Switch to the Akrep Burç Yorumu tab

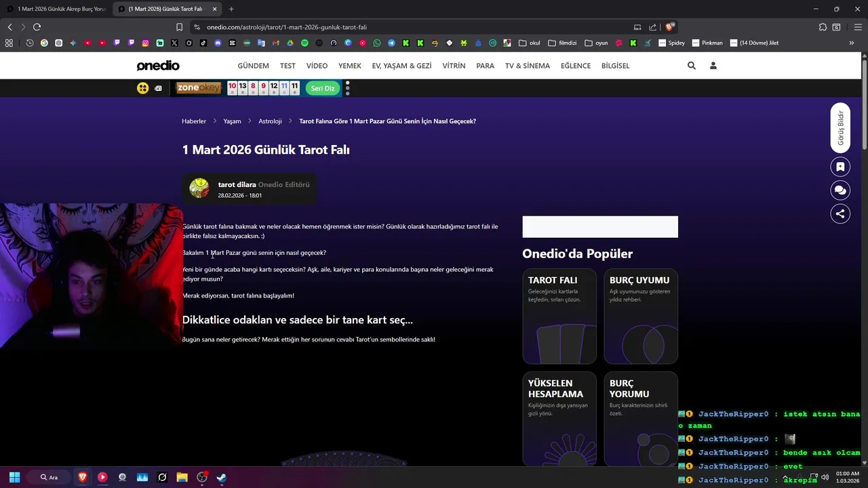56,9
